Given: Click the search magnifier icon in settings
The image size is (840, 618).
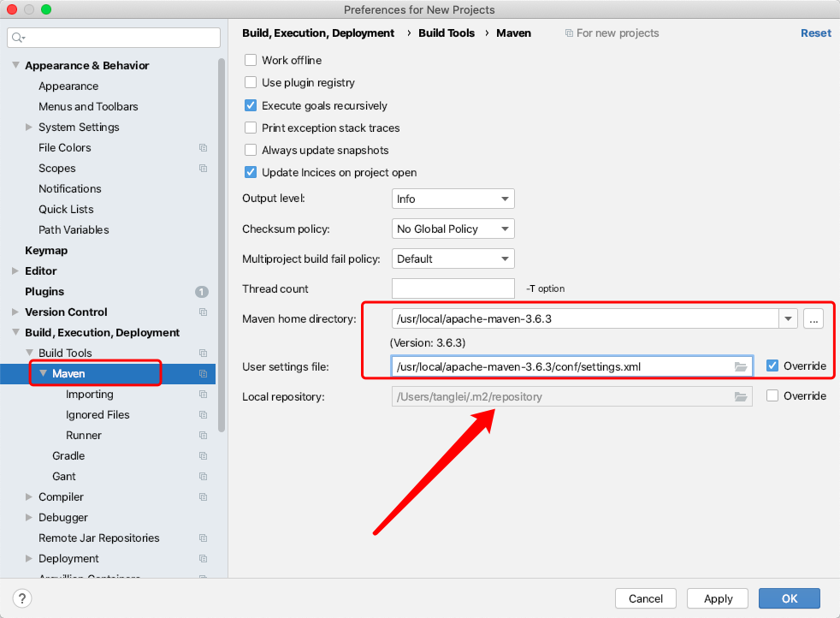Looking at the screenshot, I should tap(19, 38).
